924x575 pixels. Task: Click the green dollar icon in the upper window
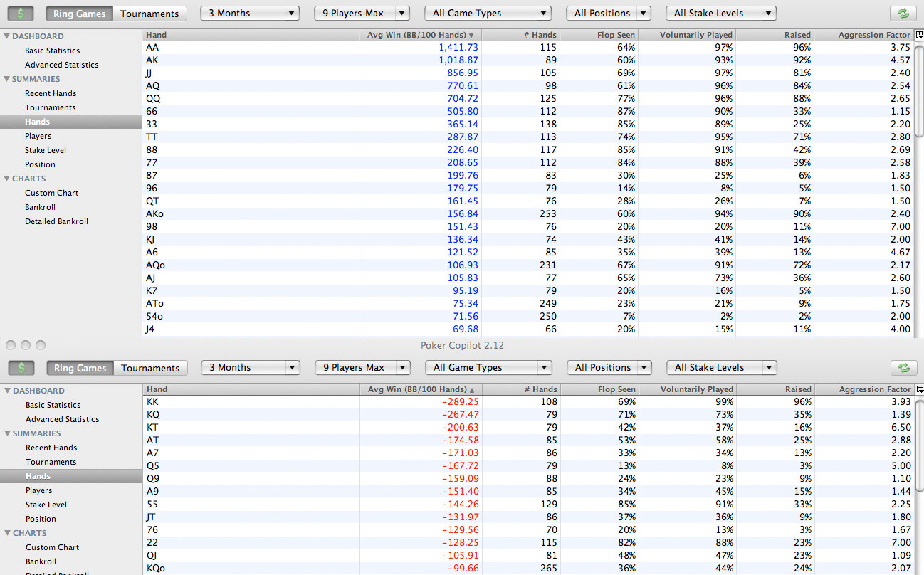click(21, 14)
